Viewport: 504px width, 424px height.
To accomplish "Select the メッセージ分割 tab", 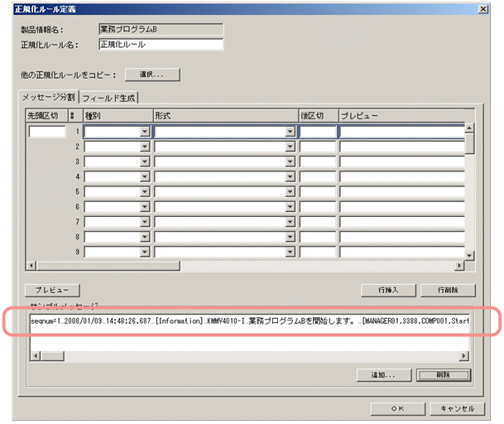I will coord(49,98).
